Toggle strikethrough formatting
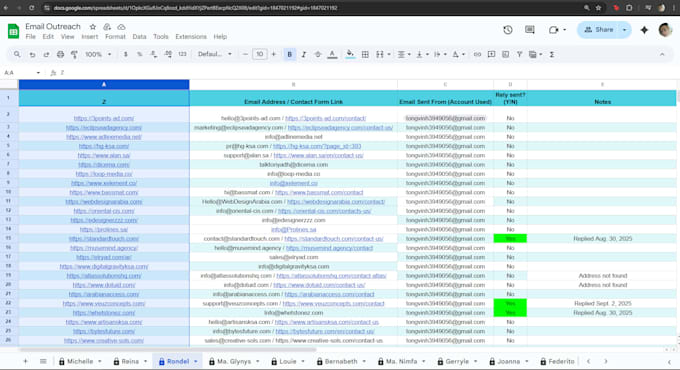 pos(318,54)
